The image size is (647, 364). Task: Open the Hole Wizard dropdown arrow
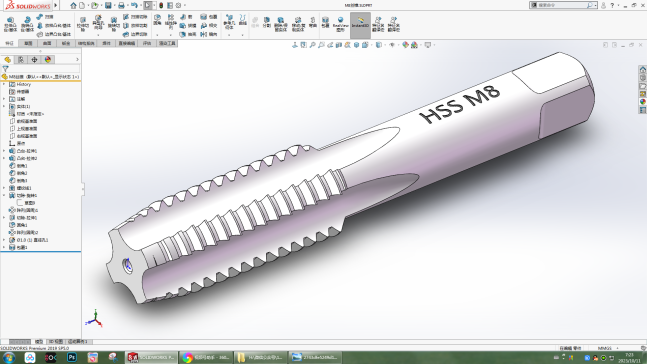(x=98, y=35)
